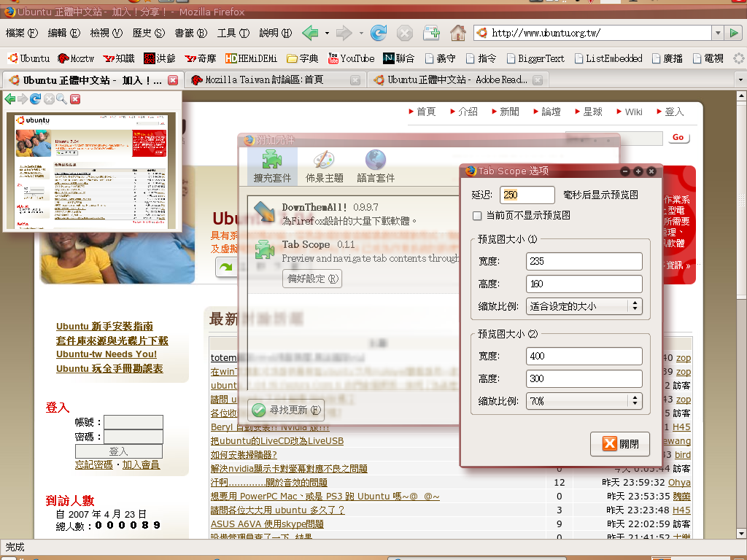Click the page vertical scrollbar down arrow
Viewport: 747px width, 560px height.
(x=741, y=534)
